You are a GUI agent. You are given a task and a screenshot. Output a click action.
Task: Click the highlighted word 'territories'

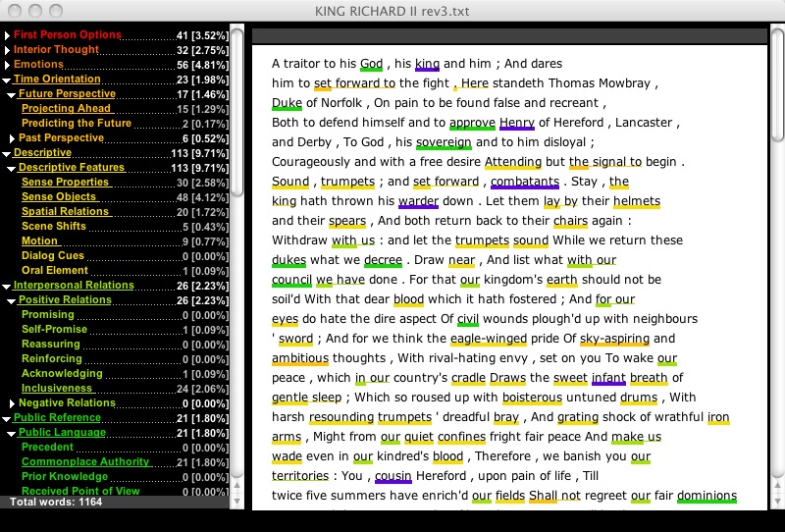300,476
